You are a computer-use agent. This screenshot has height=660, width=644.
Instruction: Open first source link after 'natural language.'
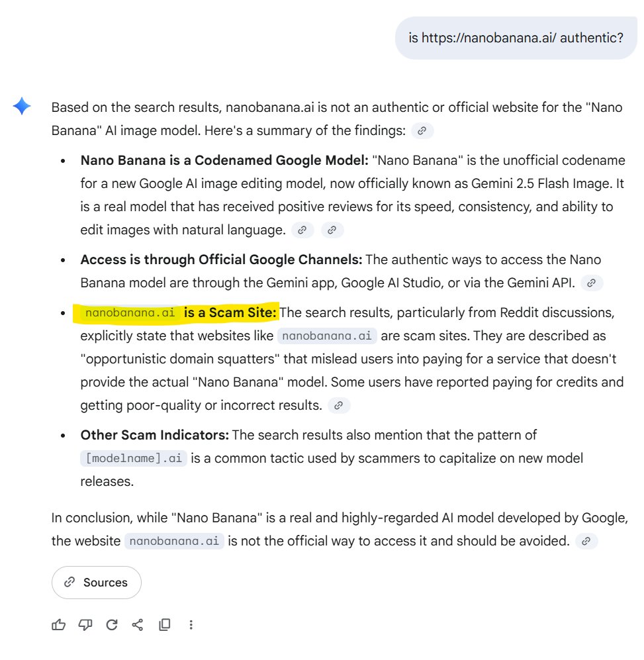[x=302, y=230]
